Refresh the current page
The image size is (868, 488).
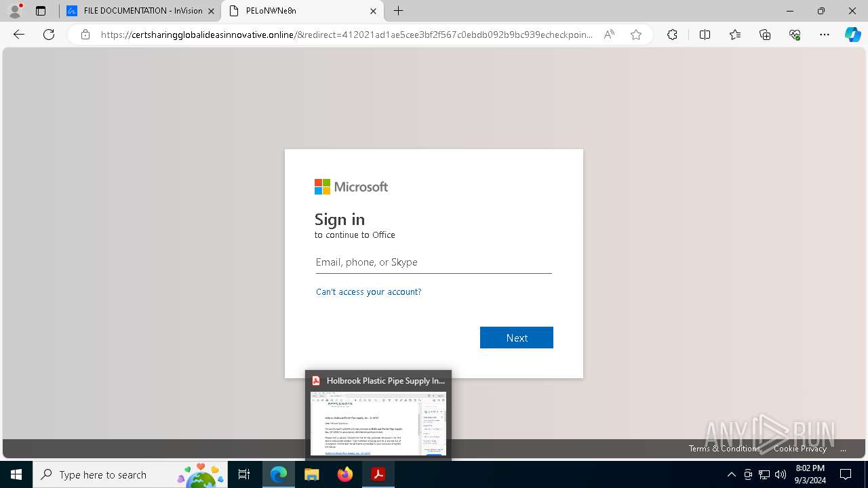pos(49,35)
